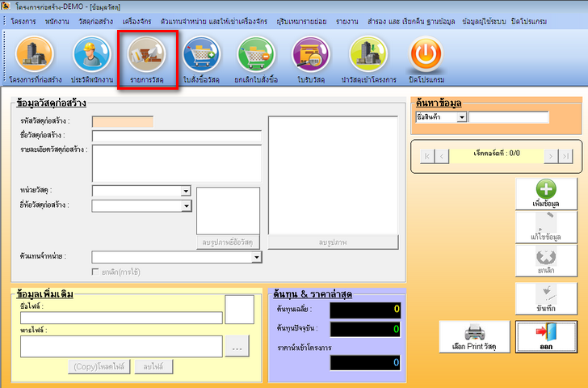Open the ข้อมูลผู้ใช้ระบบ menu

point(484,21)
